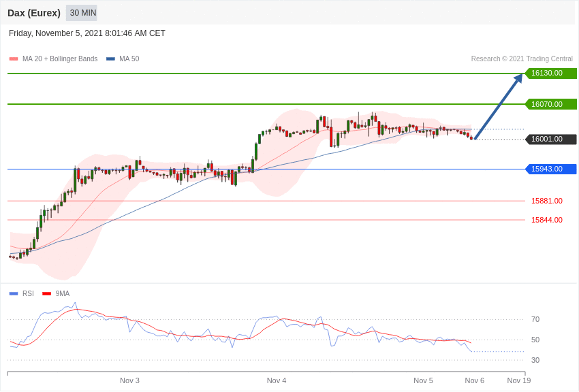Click the 16130.00 green resistance price tag
The width and height of the screenshot is (579, 392).
click(x=550, y=73)
